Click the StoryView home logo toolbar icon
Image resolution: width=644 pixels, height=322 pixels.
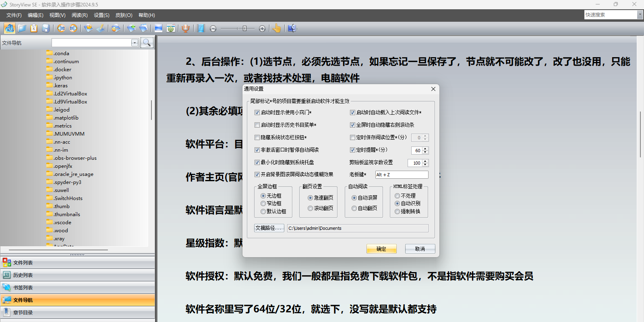[x=10, y=28]
